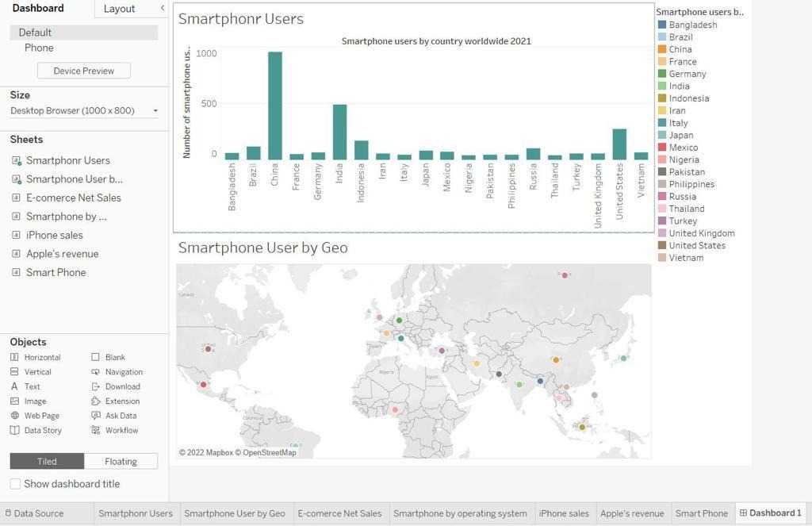
Task: Click the Russia dot on the map
Action: [565, 275]
